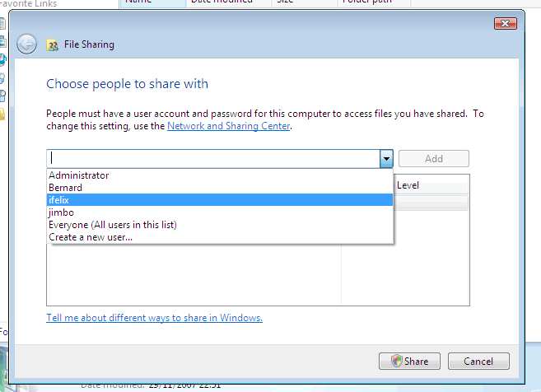
Task: Choose Bernard in the dropdown list
Action: click(66, 188)
